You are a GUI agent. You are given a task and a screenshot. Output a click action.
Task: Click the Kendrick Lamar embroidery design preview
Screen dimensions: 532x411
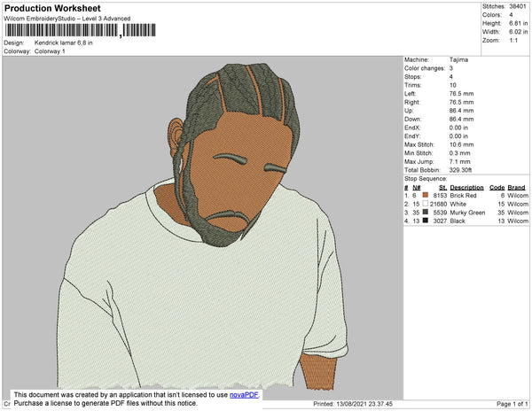point(203,228)
